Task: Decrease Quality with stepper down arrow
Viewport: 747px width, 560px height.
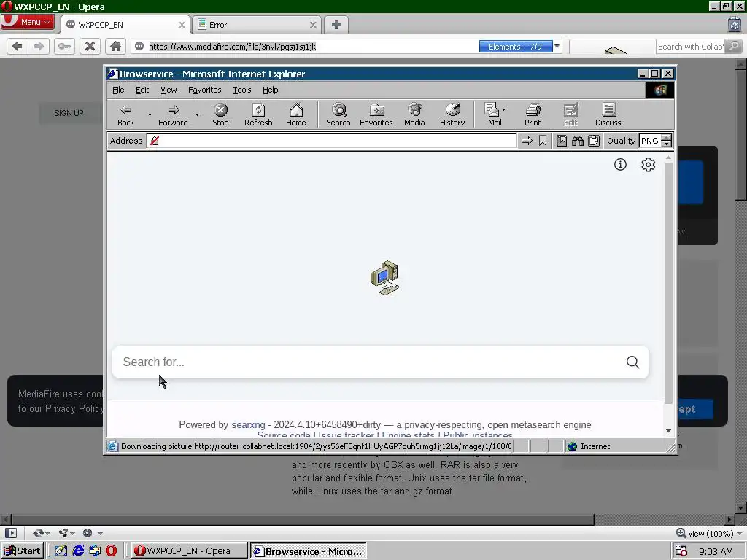Action: coord(667,144)
